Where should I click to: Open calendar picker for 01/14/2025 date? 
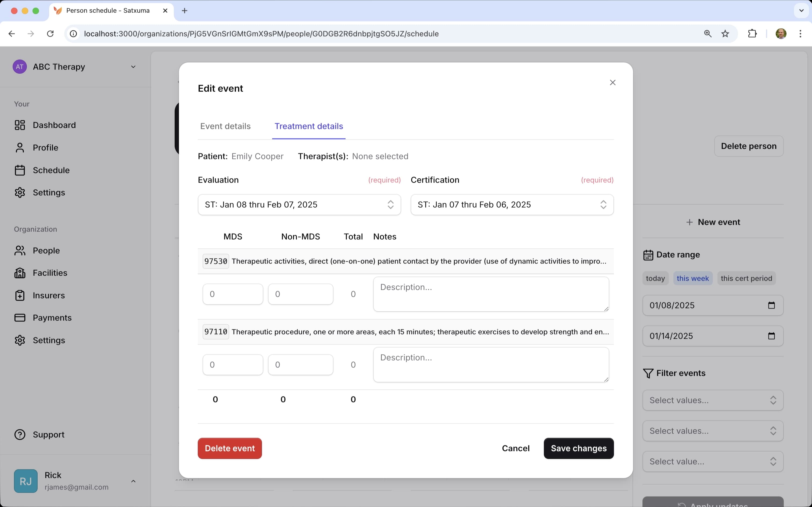(x=771, y=336)
